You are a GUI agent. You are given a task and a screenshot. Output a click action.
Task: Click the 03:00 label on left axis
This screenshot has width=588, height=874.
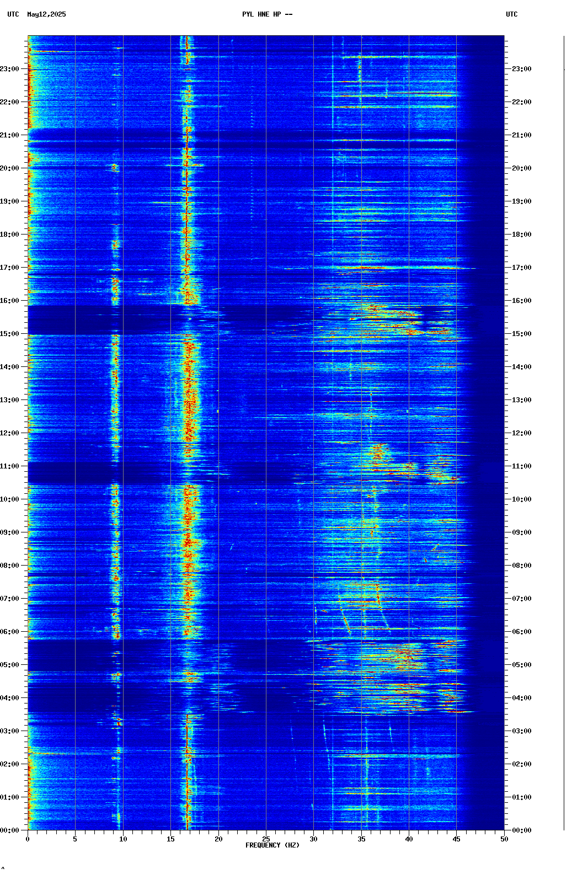pos(9,731)
